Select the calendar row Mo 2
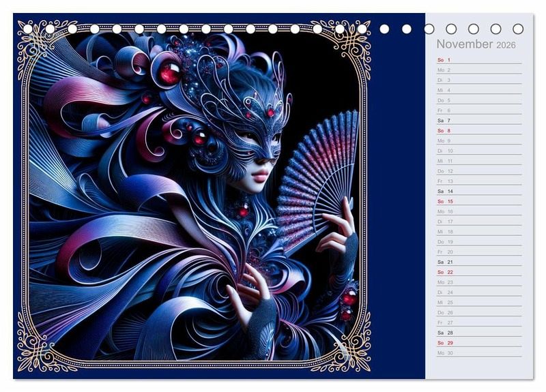Image resolution: width=546 pixels, height=392 pixels. 479,70
